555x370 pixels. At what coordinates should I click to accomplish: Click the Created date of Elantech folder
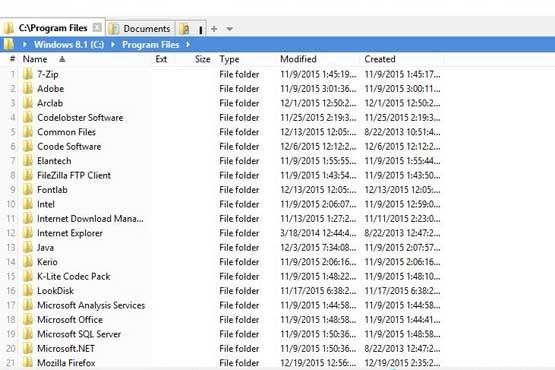click(x=402, y=161)
